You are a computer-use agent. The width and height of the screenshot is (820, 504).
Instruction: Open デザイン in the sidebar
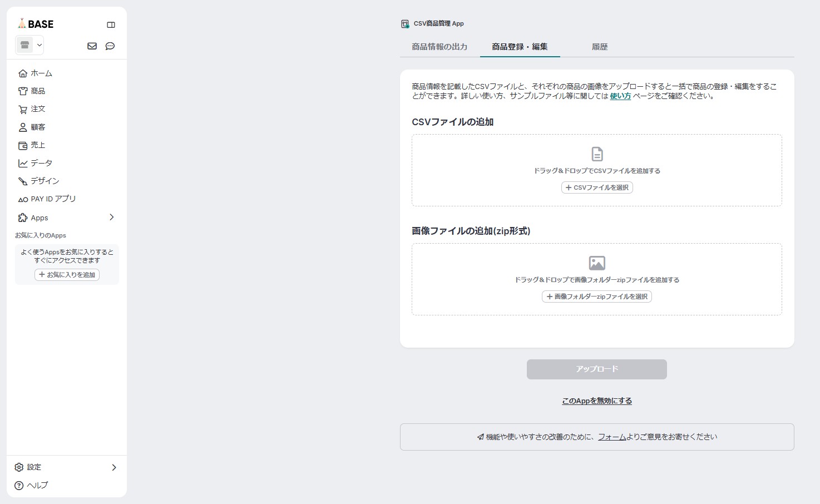pyautogui.click(x=38, y=181)
